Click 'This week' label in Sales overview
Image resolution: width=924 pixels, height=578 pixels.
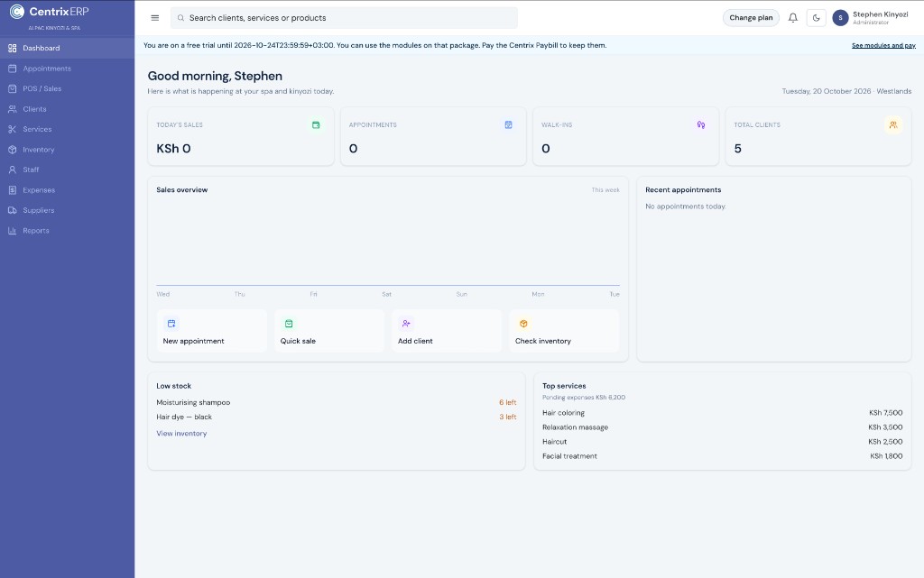click(x=605, y=190)
